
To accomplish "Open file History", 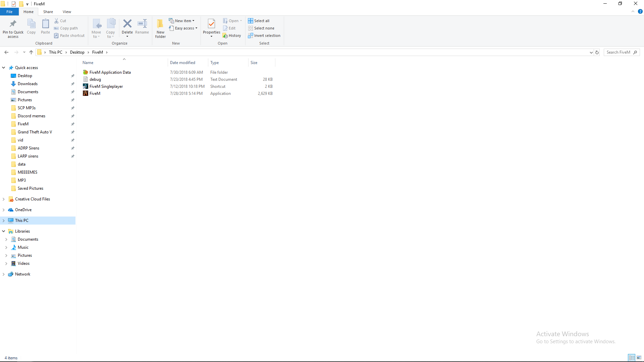I will pyautogui.click(x=232, y=36).
